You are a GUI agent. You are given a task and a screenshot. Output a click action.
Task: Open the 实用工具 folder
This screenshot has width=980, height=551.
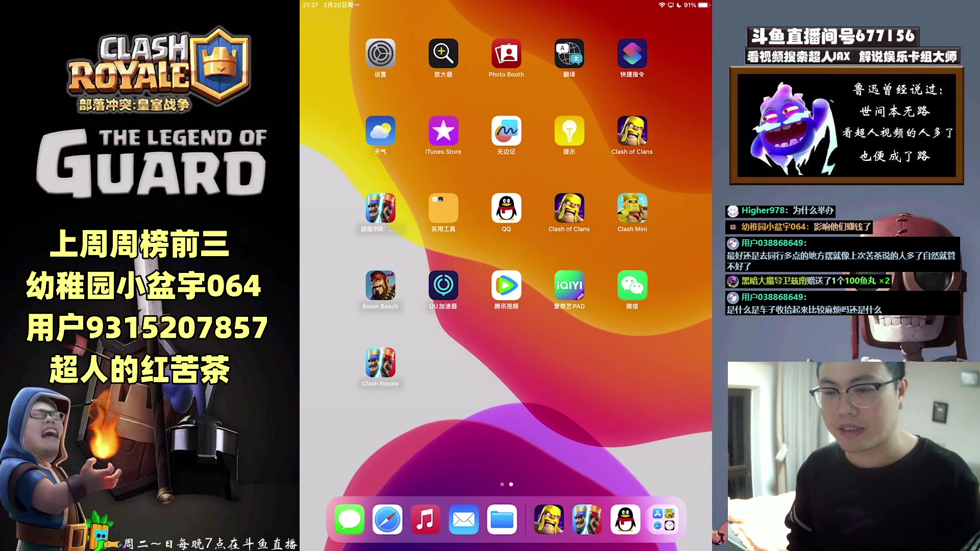443,208
